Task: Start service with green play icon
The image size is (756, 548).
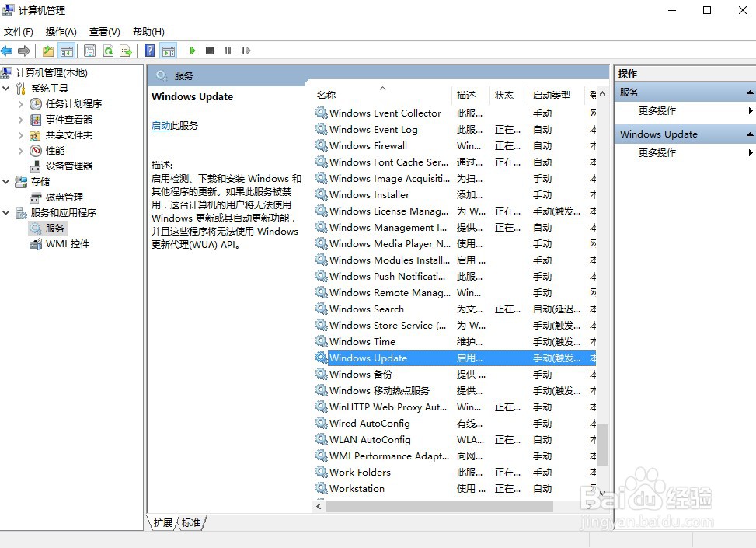Action: click(x=193, y=51)
